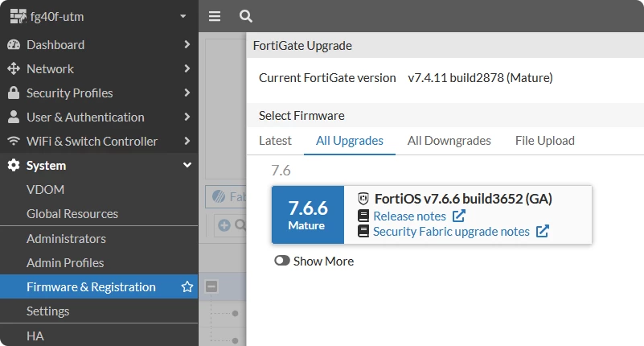This screenshot has height=346, width=644.
Task: Click the System menu label
Action: point(46,165)
